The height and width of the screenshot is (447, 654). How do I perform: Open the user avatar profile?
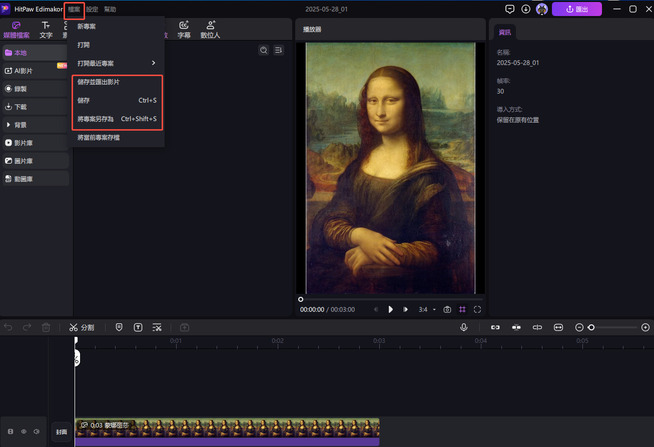542,9
